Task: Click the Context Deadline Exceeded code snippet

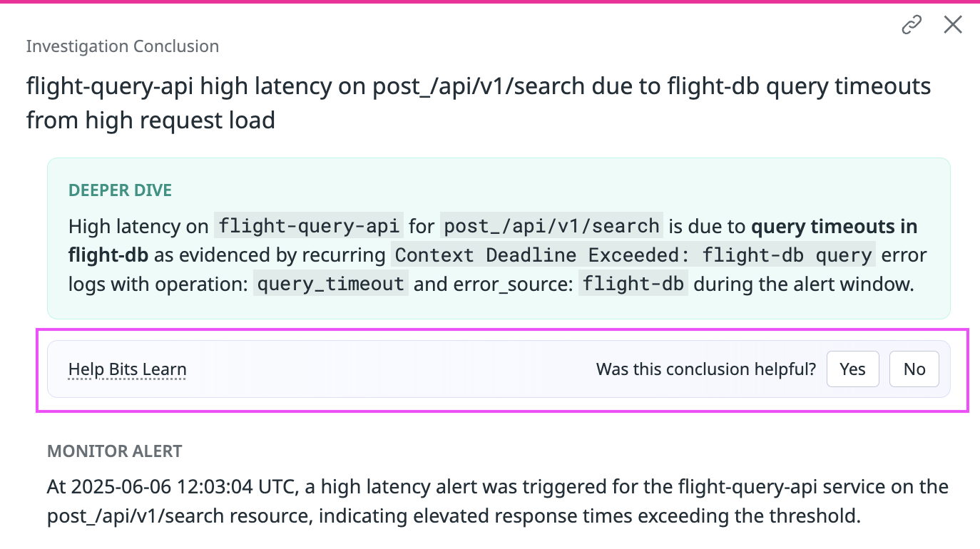Action: coord(634,255)
